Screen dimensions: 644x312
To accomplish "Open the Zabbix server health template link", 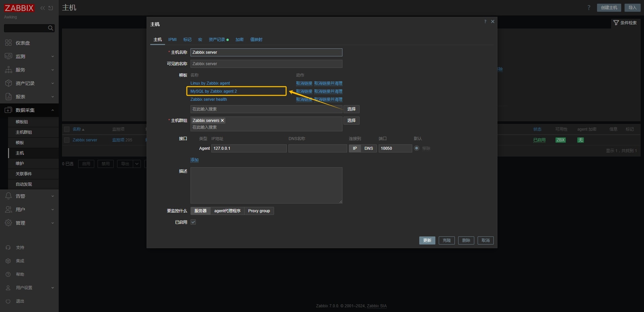I will [x=209, y=99].
